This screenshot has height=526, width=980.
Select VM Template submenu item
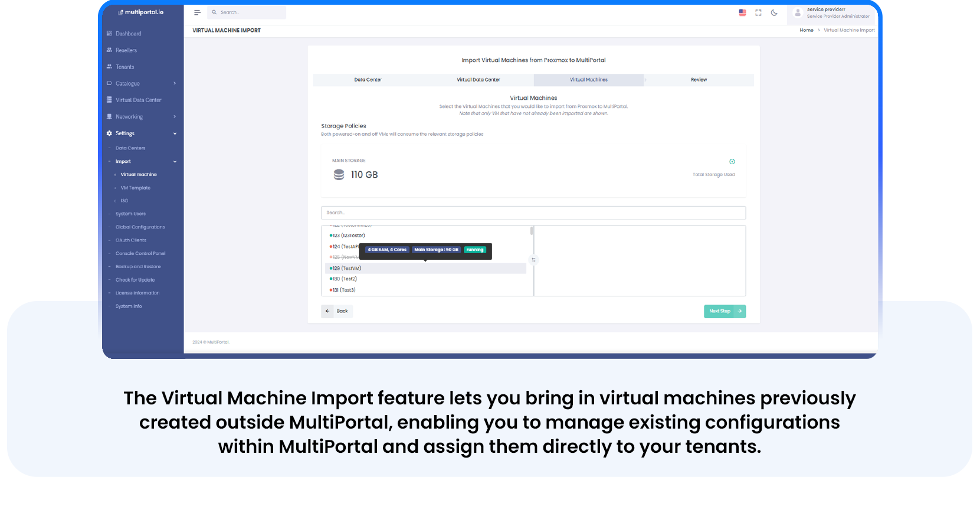pos(136,188)
